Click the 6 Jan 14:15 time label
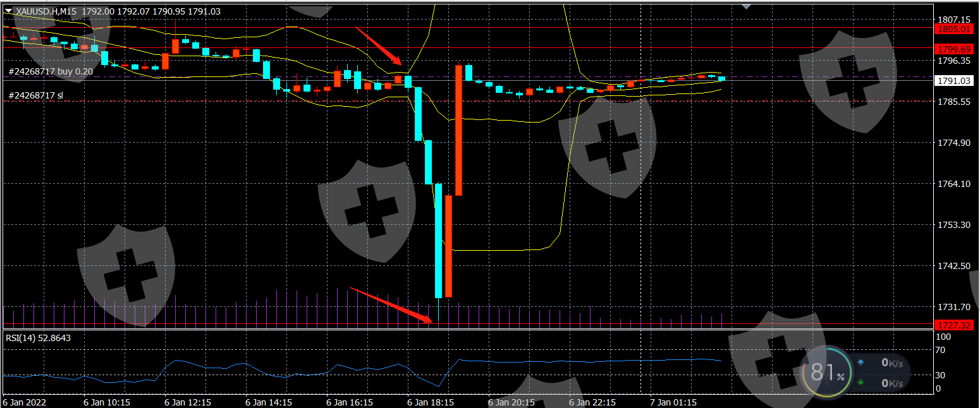 click(268, 402)
